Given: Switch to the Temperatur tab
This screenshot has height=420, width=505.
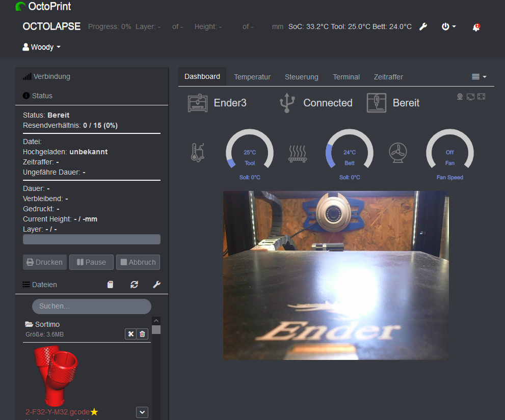Looking at the screenshot, I should pyautogui.click(x=252, y=77).
